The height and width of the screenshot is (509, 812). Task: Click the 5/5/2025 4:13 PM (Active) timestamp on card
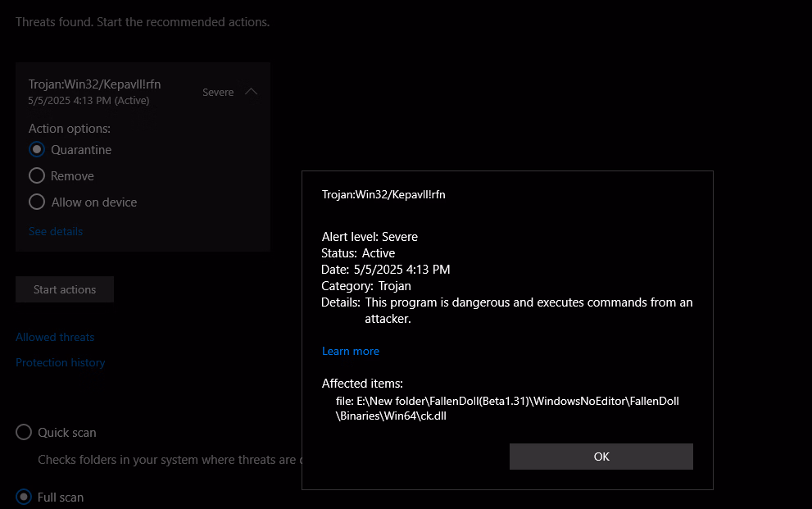coord(88,101)
